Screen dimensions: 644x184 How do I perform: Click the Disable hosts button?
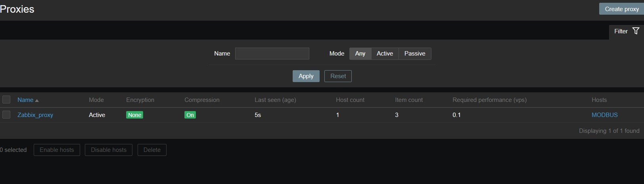(109, 150)
